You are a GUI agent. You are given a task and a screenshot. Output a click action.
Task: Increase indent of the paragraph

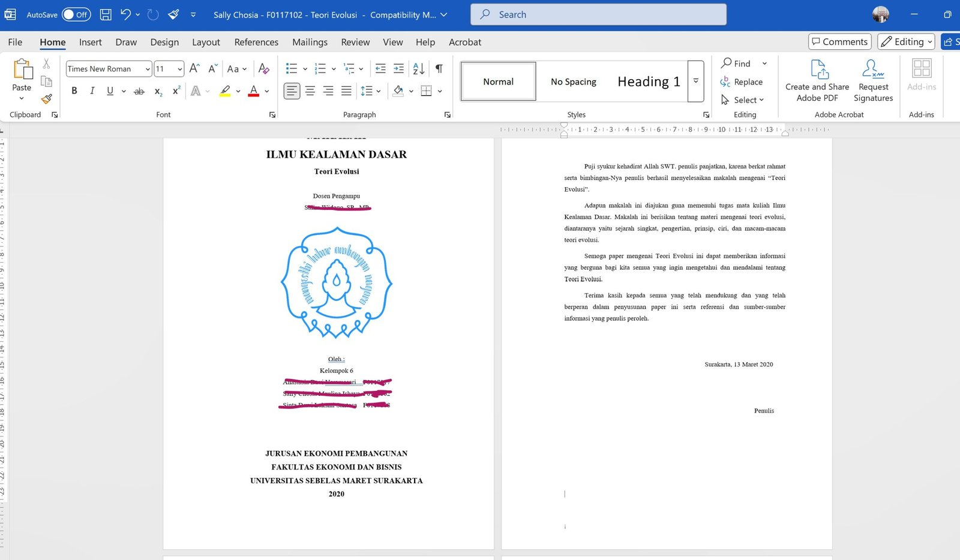[x=398, y=69]
